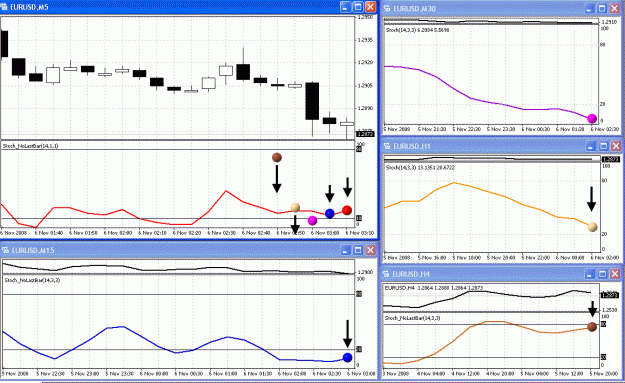Maximize the EURUSD,H1 chart window
This screenshot has height=383, width=625.
click(x=603, y=146)
